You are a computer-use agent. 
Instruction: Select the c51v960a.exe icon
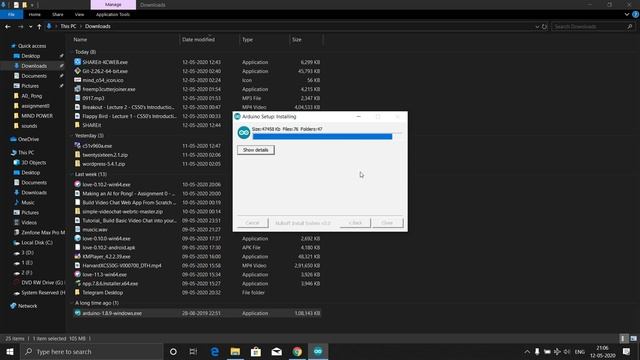click(78, 146)
